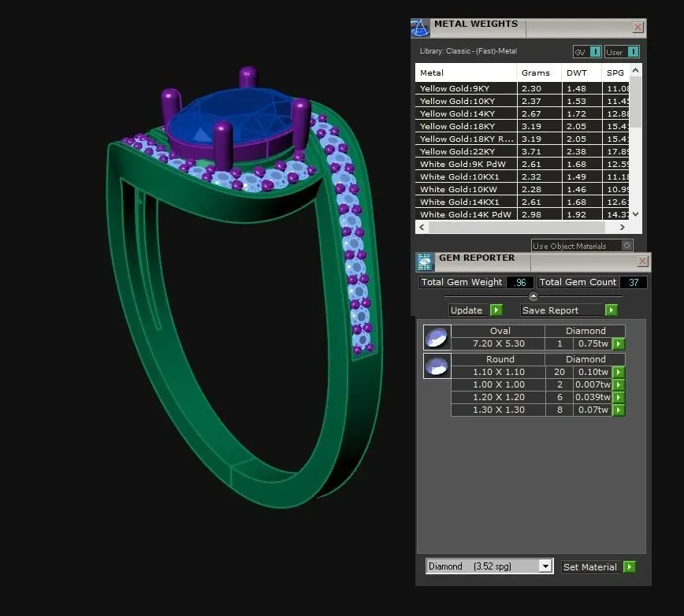This screenshot has width=684, height=616.
Task: Click the 0.007tw weight cell
Action: pyautogui.click(x=593, y=384)
